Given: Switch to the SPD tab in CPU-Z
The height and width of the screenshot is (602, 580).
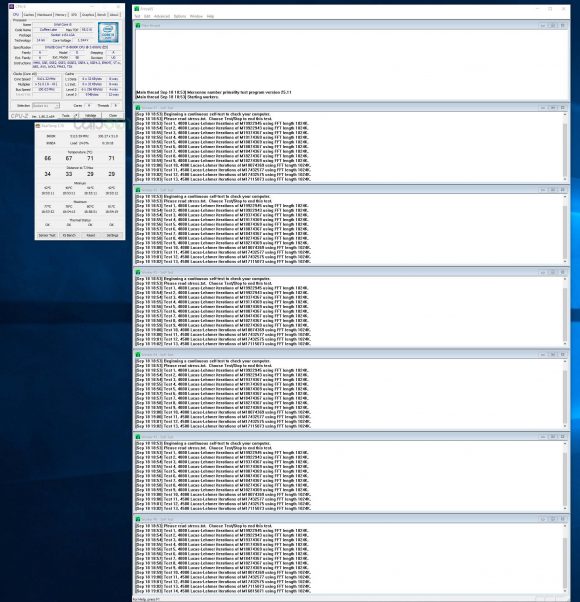Looking at the screenshot, I should tap(74, 15).
